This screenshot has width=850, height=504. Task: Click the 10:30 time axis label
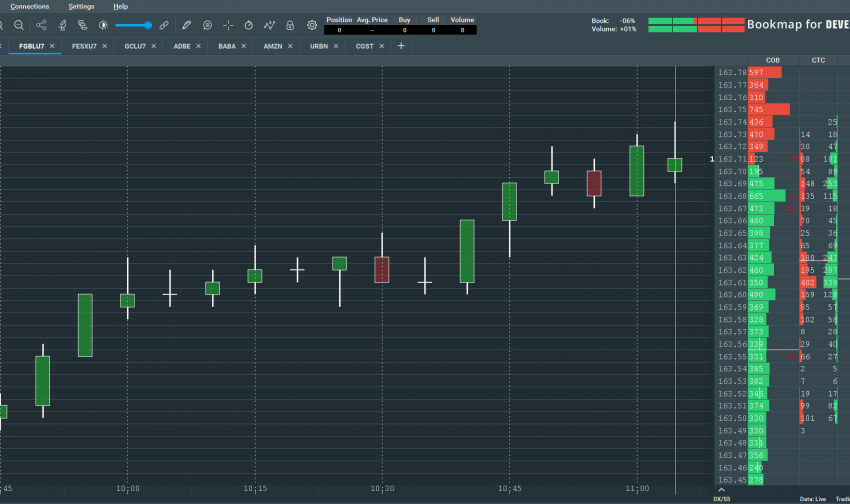[382, 489]
